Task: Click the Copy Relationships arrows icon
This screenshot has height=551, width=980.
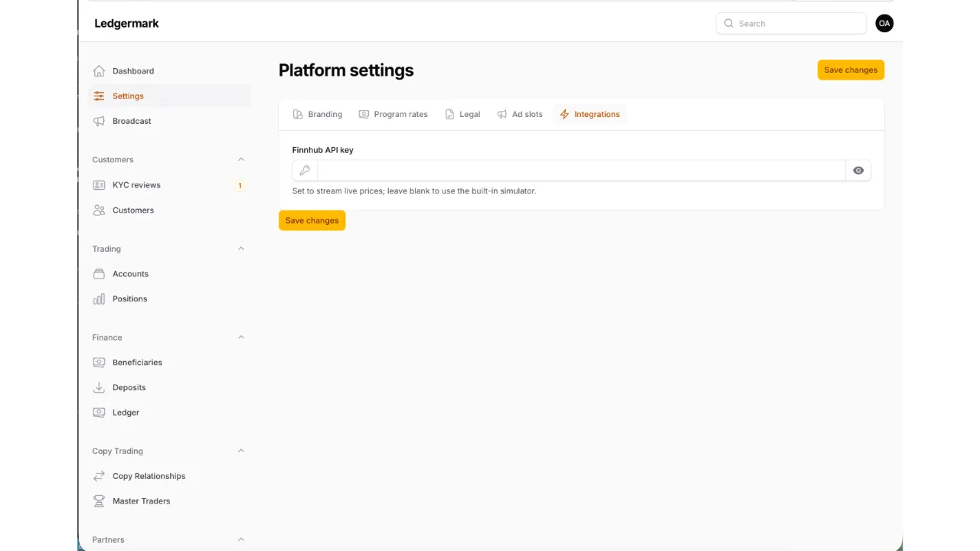Action: coord(99,476)
